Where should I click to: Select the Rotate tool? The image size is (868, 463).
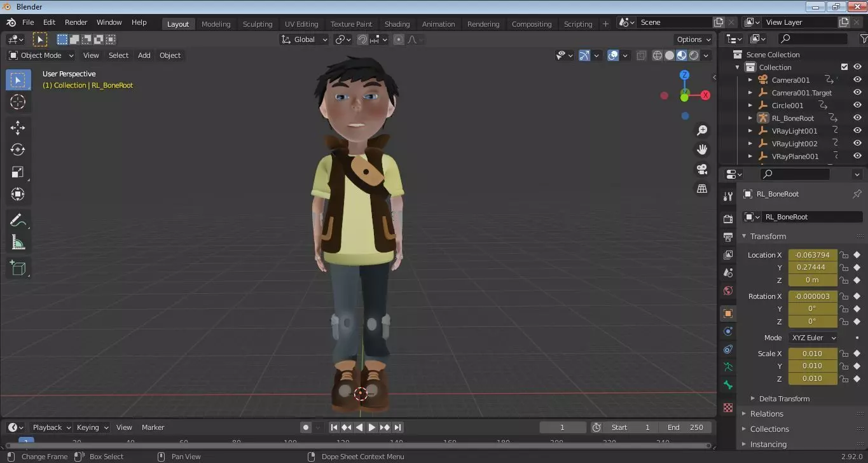pos(18,149)
